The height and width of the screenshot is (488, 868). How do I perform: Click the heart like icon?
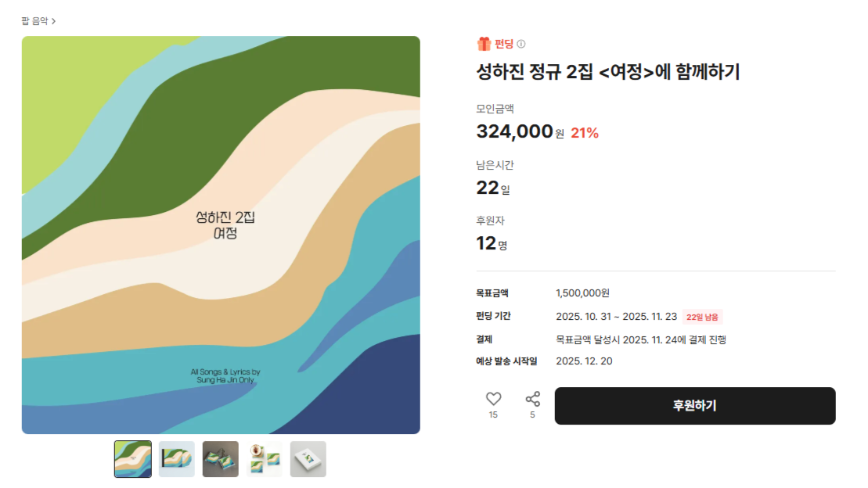click(x=493, y=399)
